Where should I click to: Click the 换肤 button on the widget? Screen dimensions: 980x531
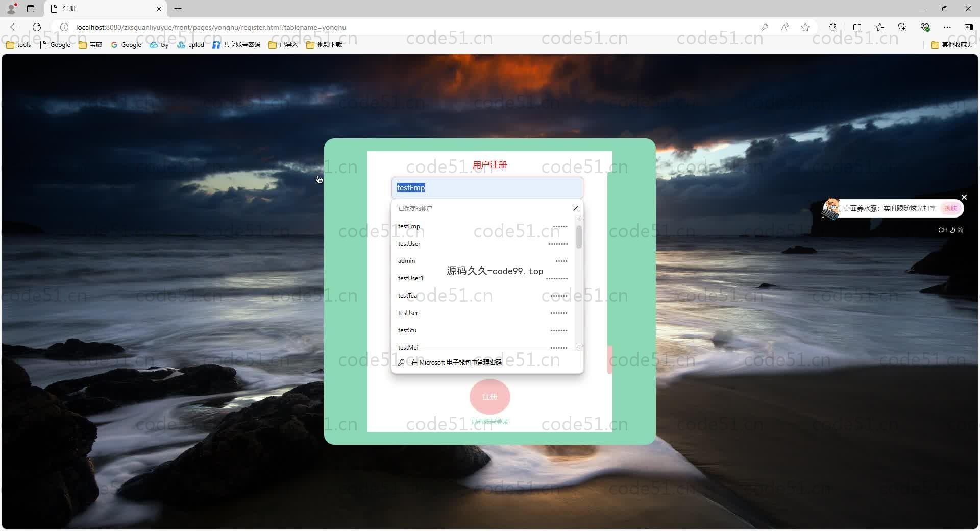click(x=950, y=208)
